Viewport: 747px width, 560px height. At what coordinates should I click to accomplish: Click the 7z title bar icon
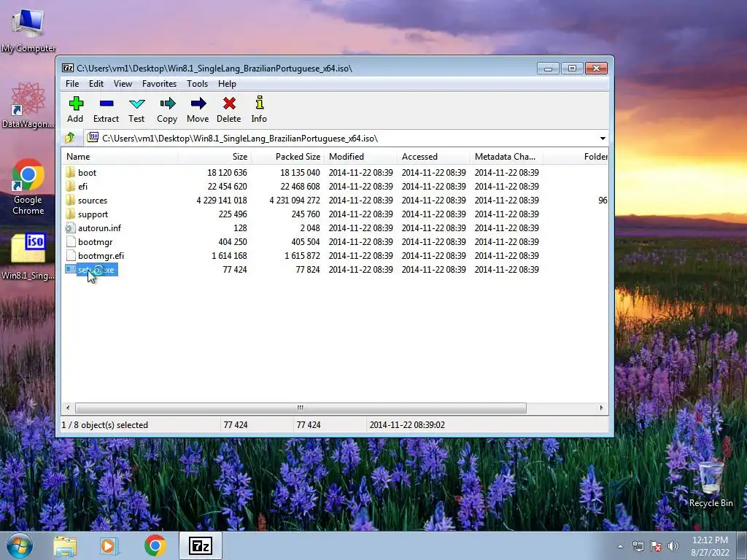(x=68, y=68)
